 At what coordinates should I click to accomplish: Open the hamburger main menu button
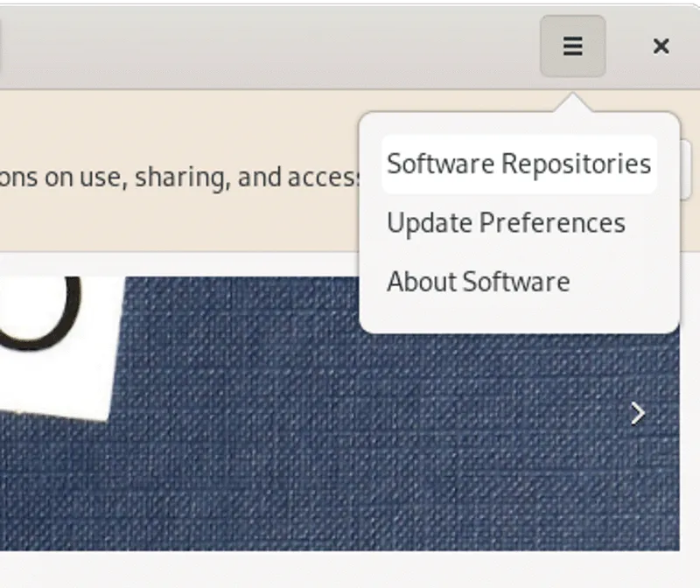[573, 46]
